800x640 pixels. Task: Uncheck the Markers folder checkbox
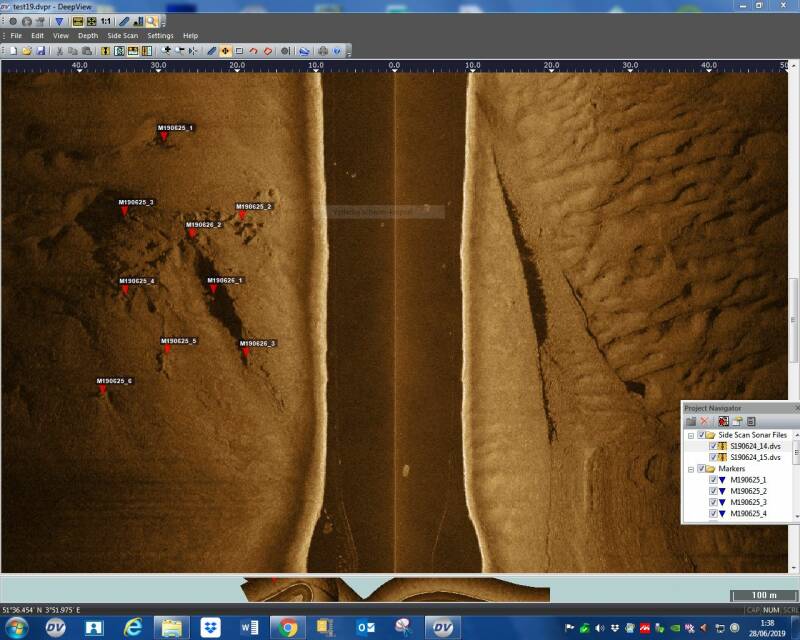pyautogui.click(x=702, y=469)
